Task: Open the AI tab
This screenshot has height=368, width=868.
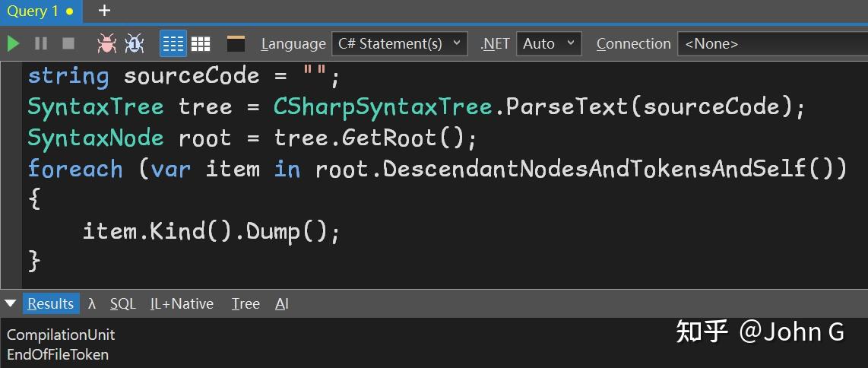Action: click(282, 303)
